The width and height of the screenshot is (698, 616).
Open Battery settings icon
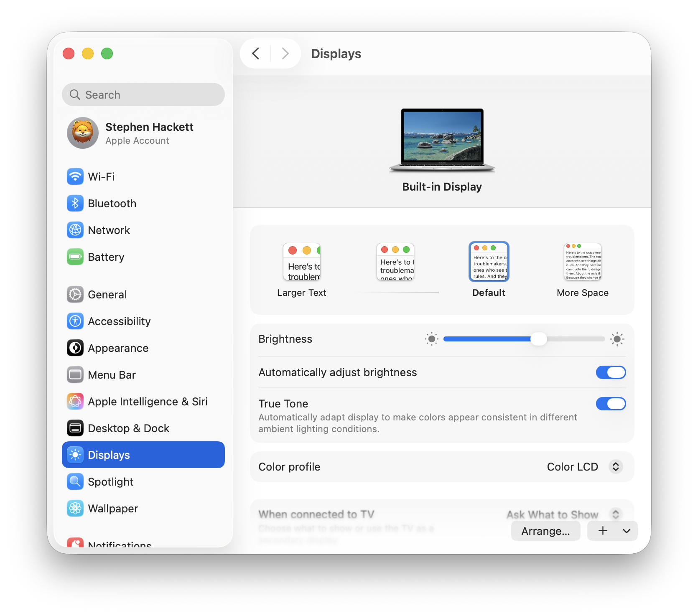75,257
